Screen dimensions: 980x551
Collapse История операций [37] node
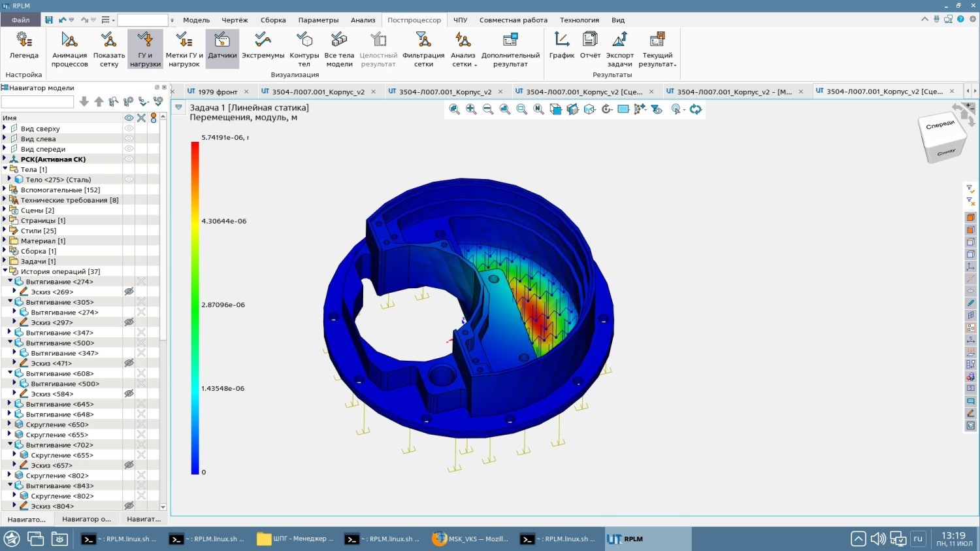pyautogui.click(x=5, y=271)
